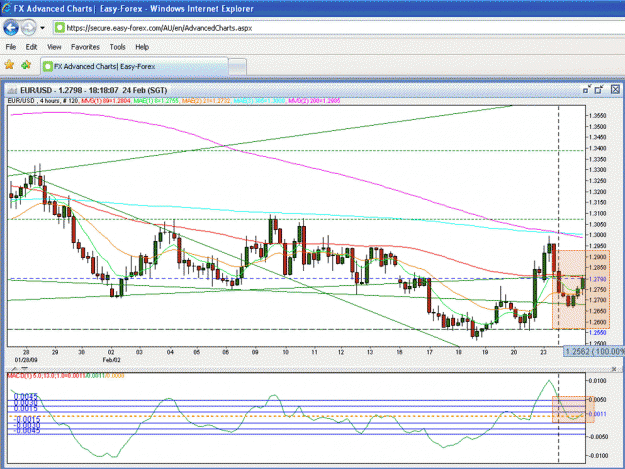Click the Feb/02 date label on time axis
The height and width of the screenshot is (469, 625).
(x=112, y=360)
